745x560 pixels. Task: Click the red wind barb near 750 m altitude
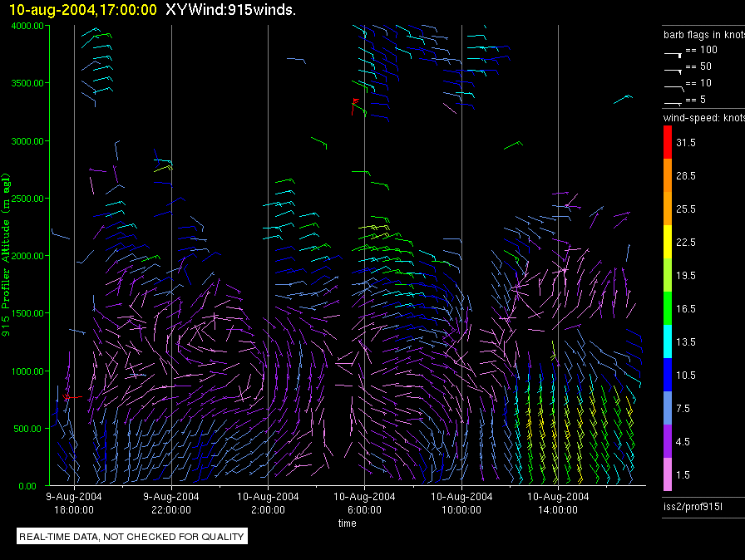(70, 397)
